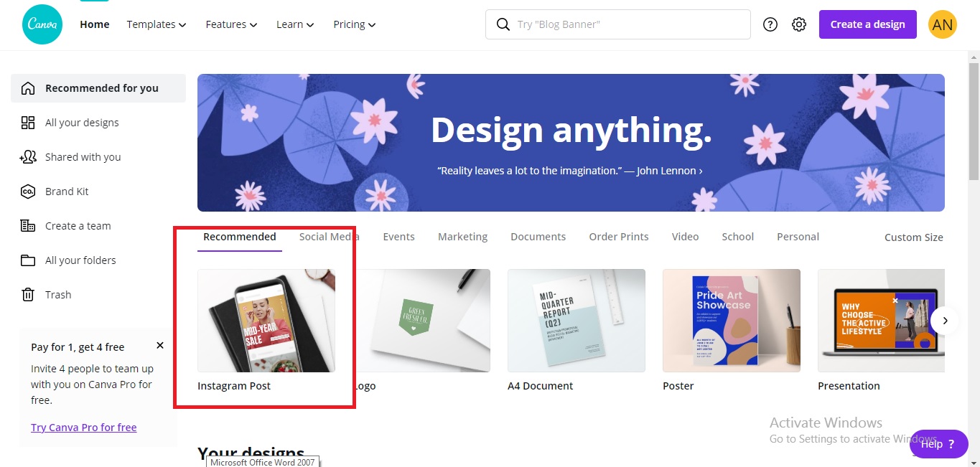Screen dimensions: 980x467
Task: Open the Try Canva Pro for free link
Action: coord(83,427)
